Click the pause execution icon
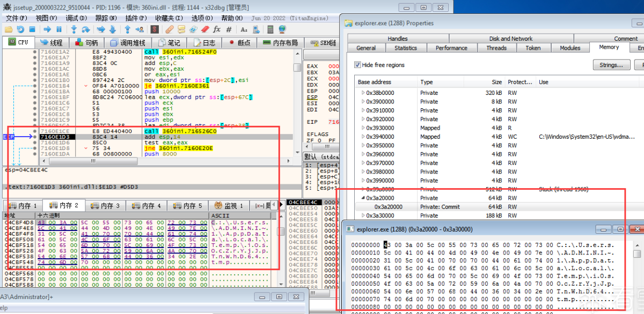The height and width of the screenshot is (314, 644). coord(59,29)
